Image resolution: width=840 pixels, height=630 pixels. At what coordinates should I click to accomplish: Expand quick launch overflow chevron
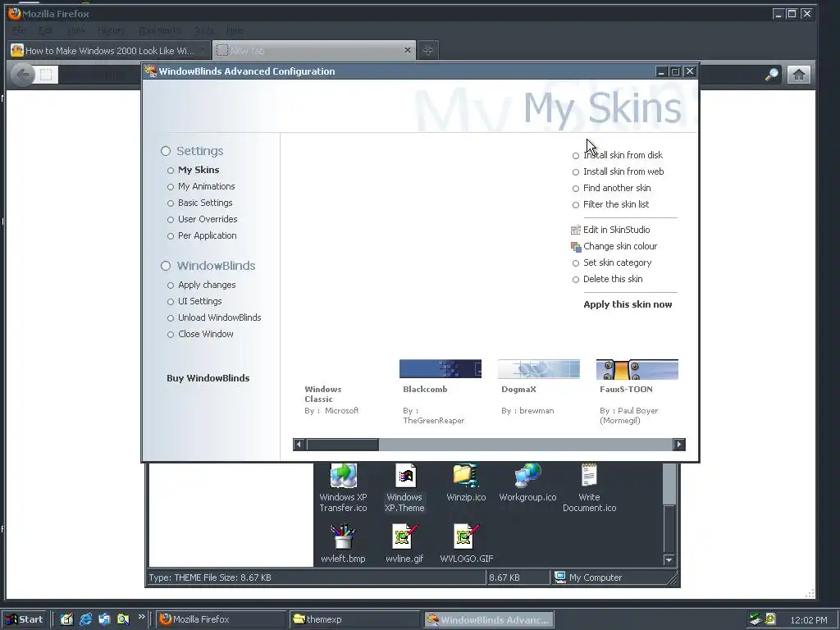[x=141, y=617]
